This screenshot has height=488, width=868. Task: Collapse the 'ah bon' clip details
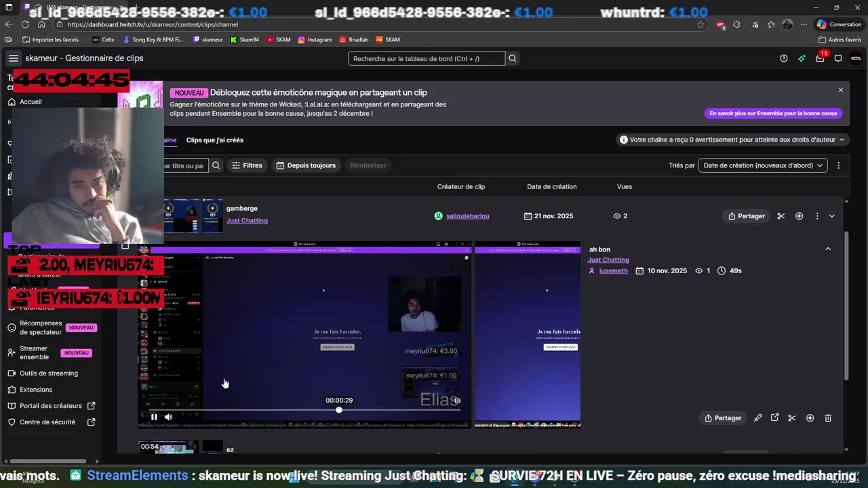click(x=828, y=249)
